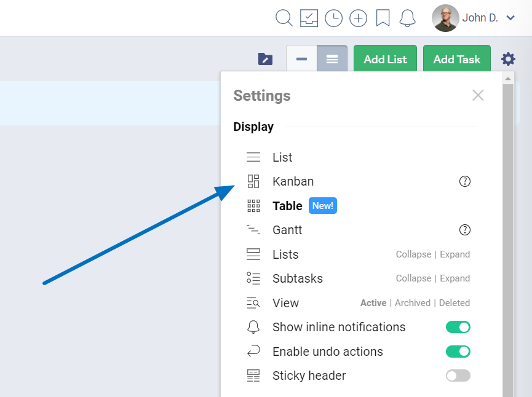
Task: Open the John D. user dropdown
Action: pos(474,18)
